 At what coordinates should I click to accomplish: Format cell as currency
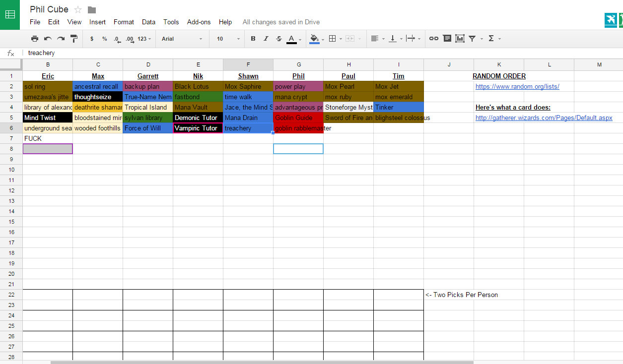[92, 39]
